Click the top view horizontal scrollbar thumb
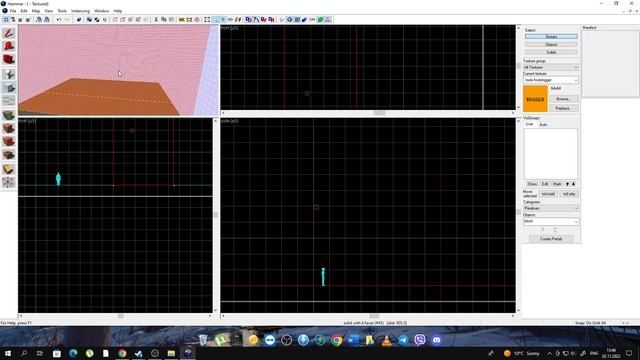640x360 pixels. click(379, 113)
